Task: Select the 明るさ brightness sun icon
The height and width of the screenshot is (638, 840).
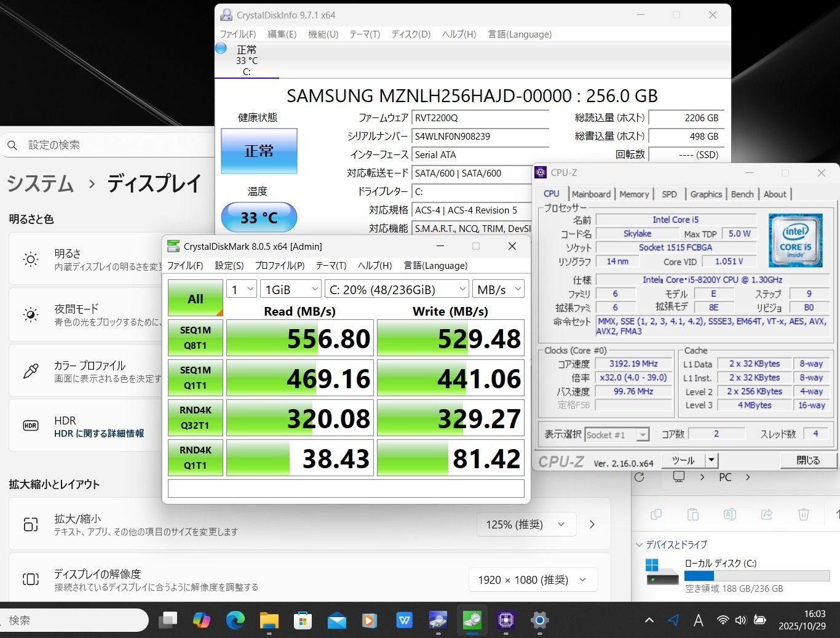Action: [30, 259]
